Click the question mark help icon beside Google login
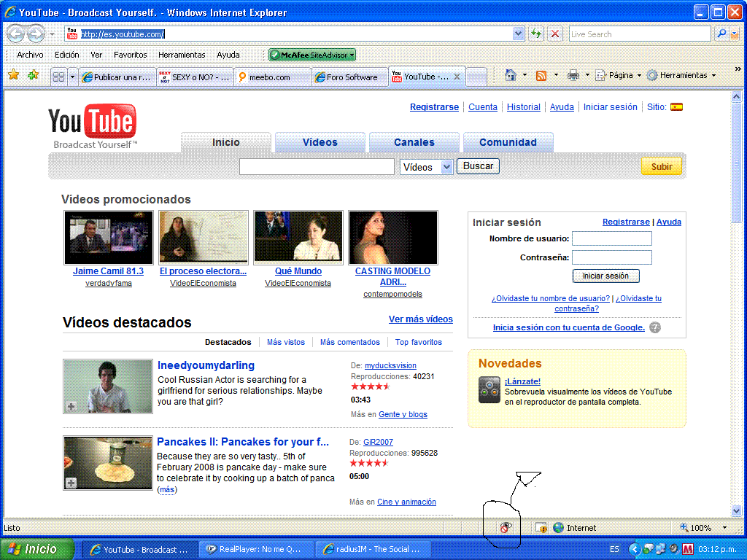Screen dimensions: 747x560 (656, 327)
